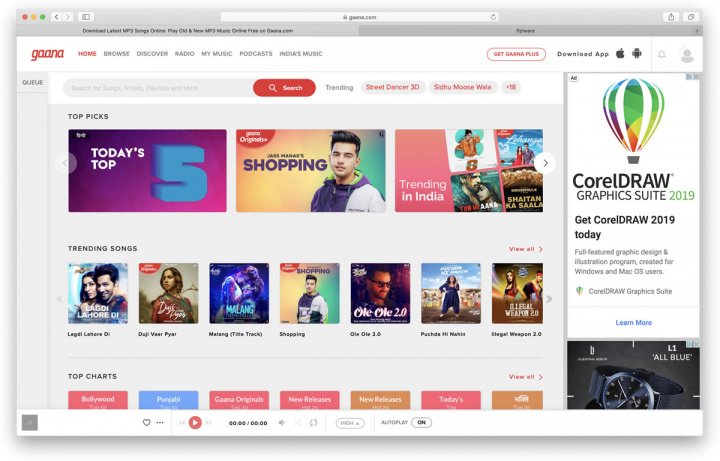Viewport: 720px width, 461px height.
Task: Click the Apple app download icon
Action: click(x=620, y=53)
